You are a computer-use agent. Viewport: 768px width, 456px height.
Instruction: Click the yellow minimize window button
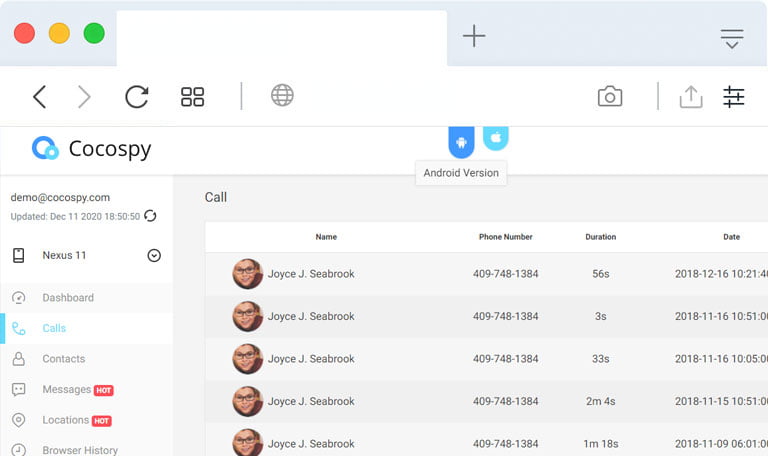tap(59, 33)
